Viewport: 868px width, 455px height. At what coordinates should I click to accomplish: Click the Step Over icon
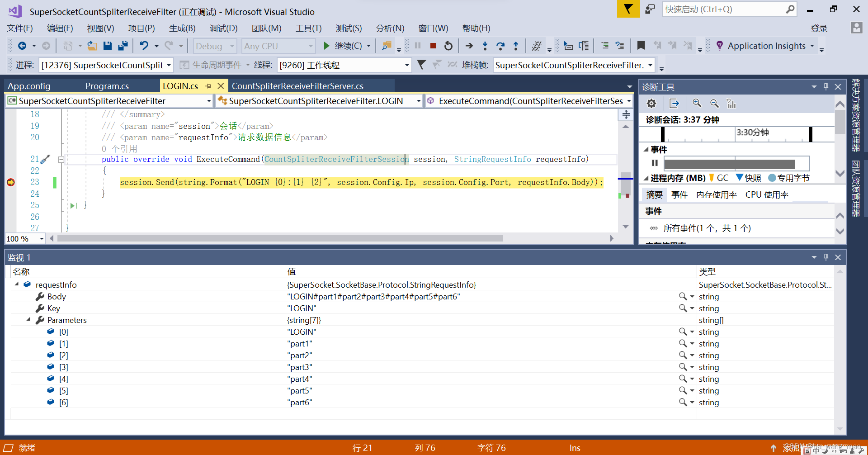click(500, 46)
